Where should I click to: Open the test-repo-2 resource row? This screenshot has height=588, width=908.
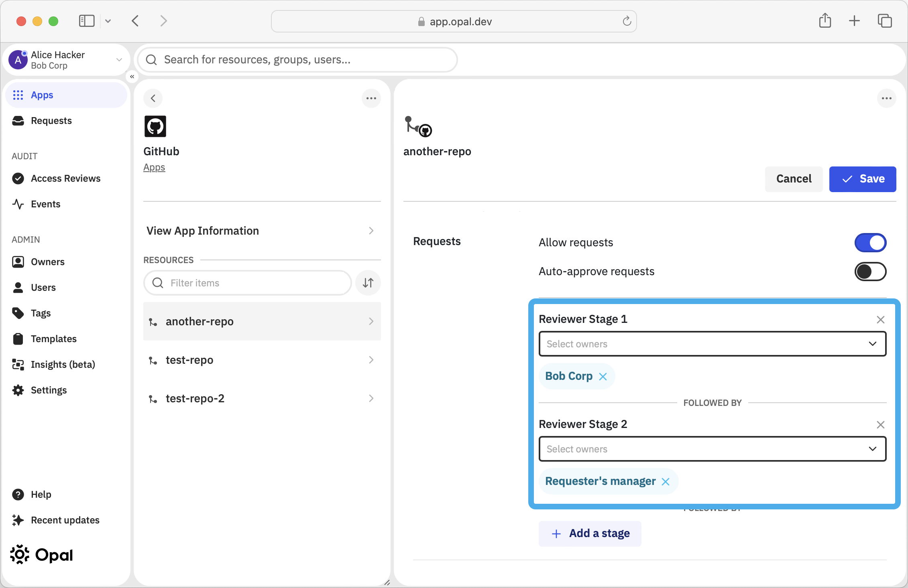coord(262,398)
